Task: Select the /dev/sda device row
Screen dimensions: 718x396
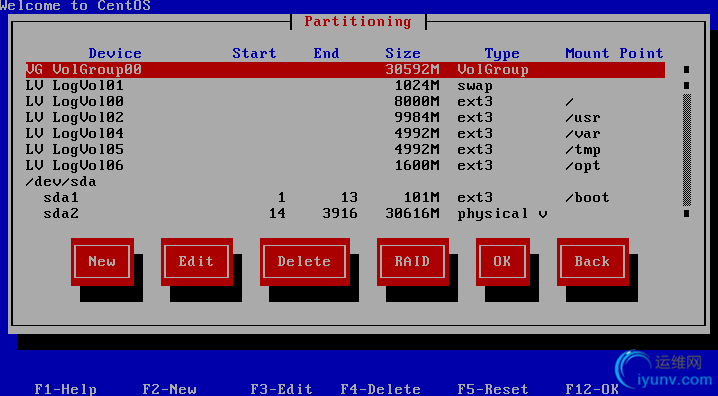Action: [x=345, y=182]
